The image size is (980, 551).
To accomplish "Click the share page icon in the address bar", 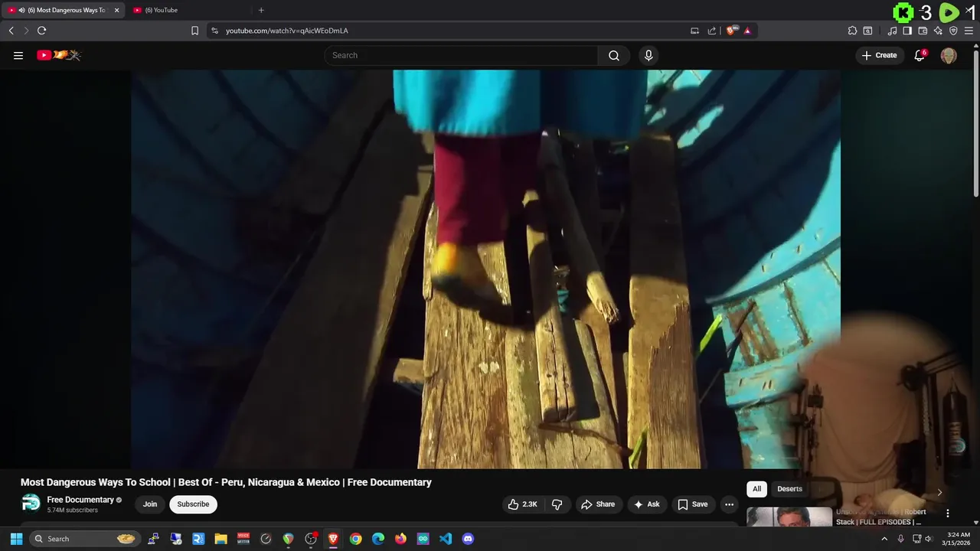I will (x=712, y=31).
